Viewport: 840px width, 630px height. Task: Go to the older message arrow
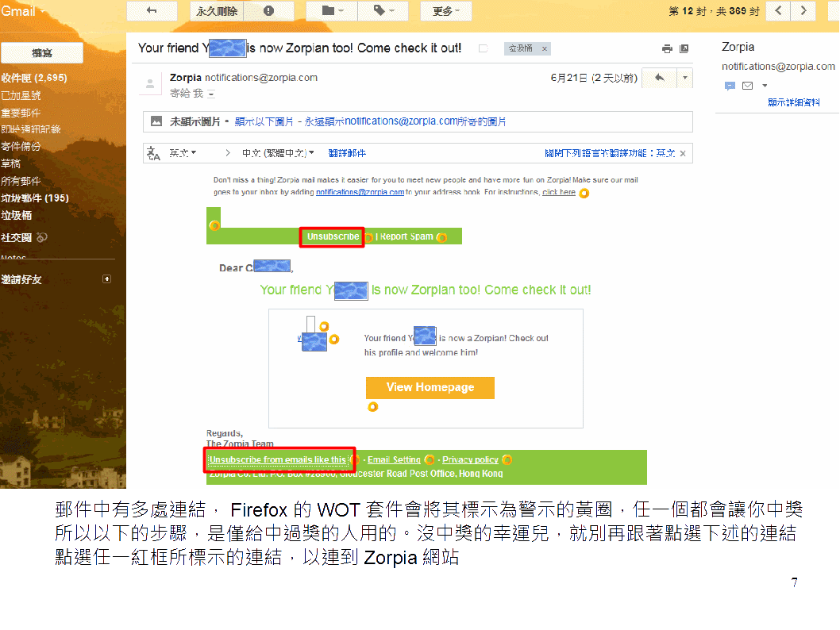tap(803, 10)
